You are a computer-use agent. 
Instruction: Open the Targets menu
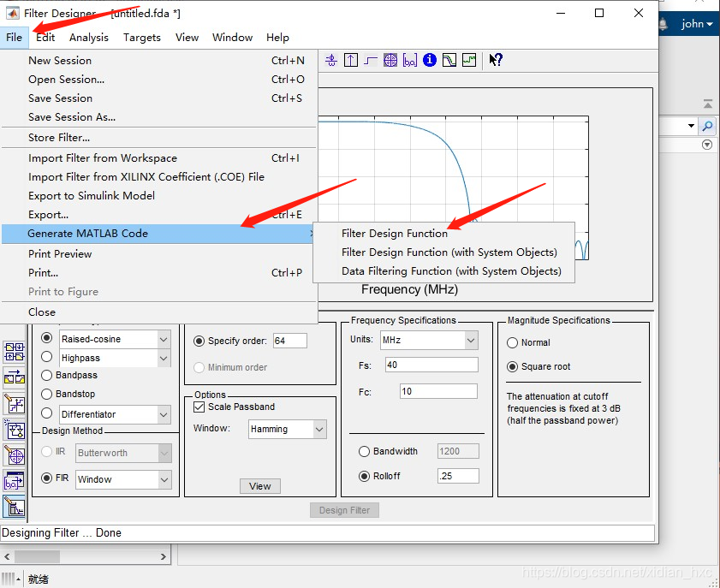click(x=142, y=37)
